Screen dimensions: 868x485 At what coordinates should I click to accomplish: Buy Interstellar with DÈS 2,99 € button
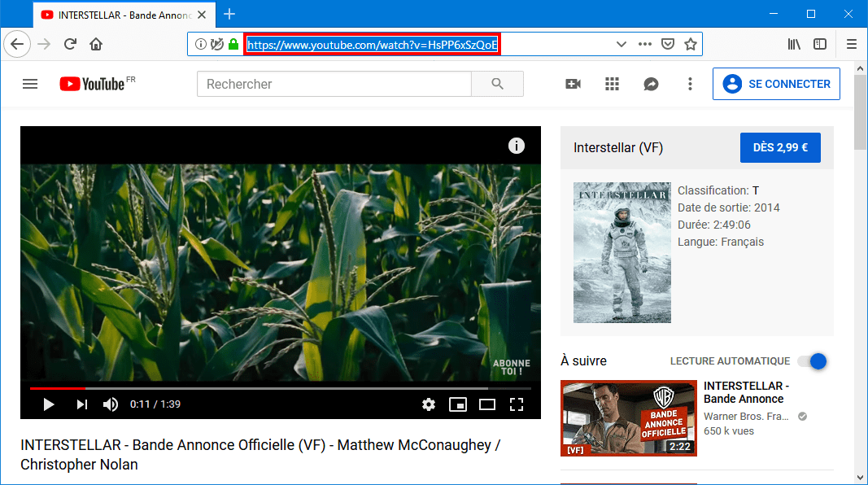click(780, 148)
